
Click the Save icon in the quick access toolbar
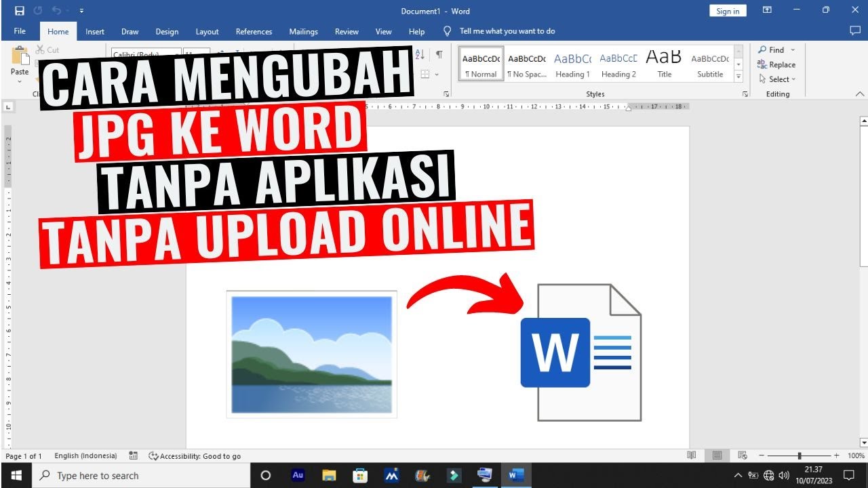click(20, 11)
